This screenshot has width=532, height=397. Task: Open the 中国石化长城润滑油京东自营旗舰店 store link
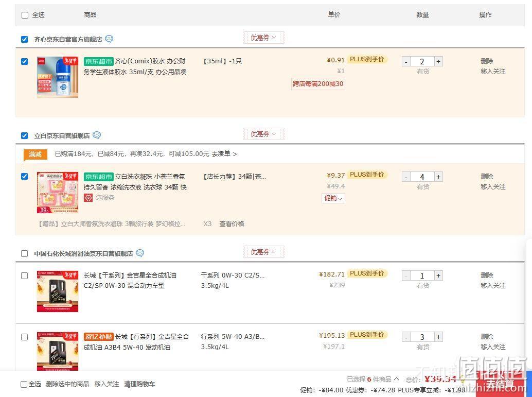click(x=83, y=254)
